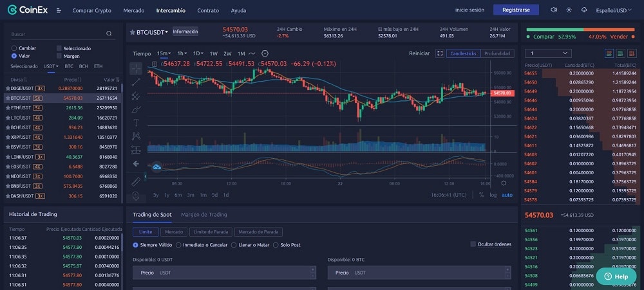Open chart indicators wave icon
The width and height of the screenshot is (644, 290).
(252, 53)
